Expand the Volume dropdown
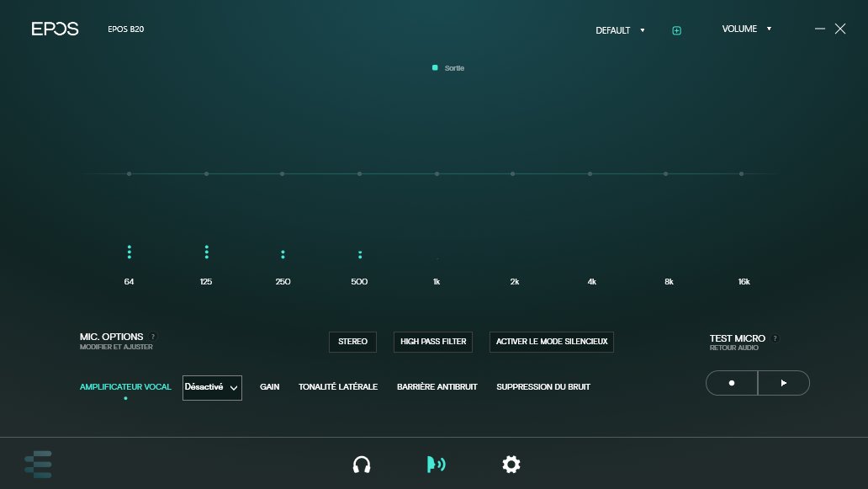 point(746,29)
